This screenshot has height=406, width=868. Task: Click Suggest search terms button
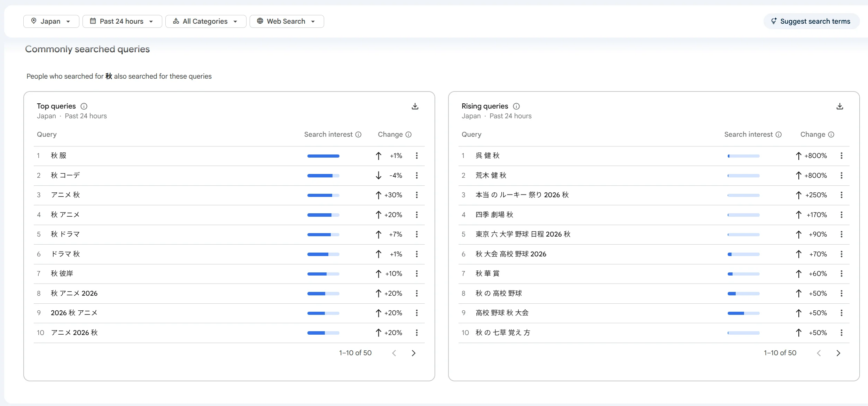(x=811, y=21)
